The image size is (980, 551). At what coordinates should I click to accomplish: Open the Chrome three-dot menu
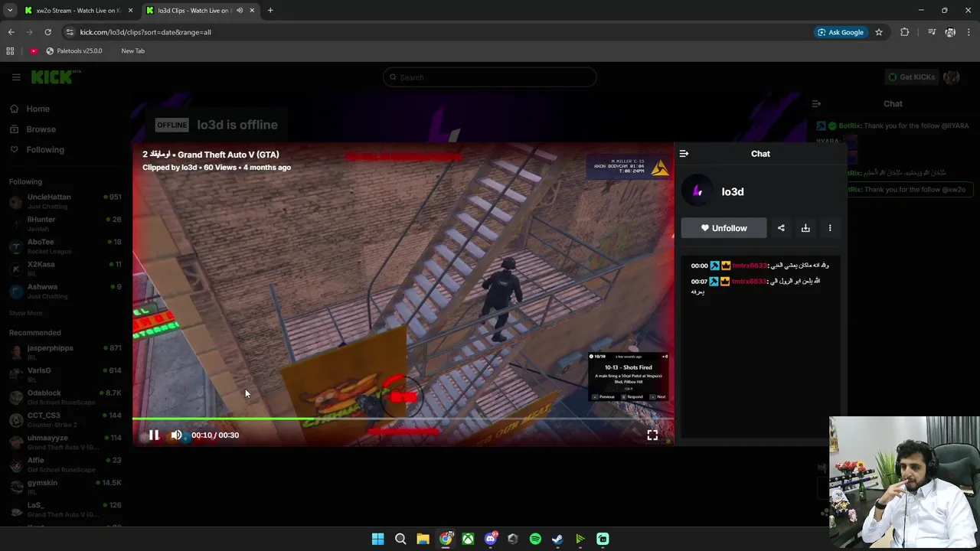pos(969,32)
